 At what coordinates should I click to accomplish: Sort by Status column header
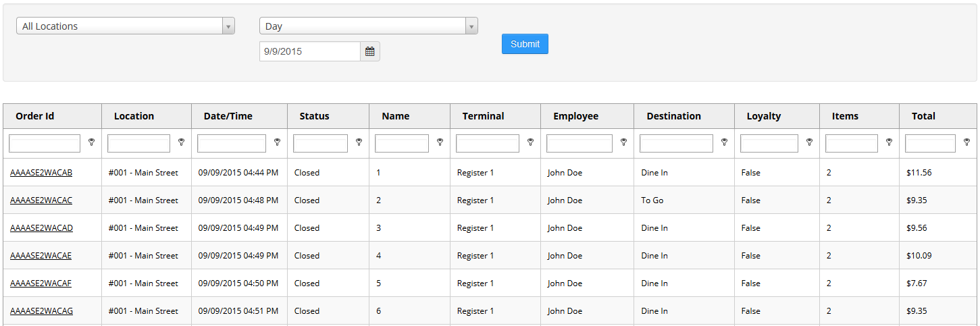(328, 116)
